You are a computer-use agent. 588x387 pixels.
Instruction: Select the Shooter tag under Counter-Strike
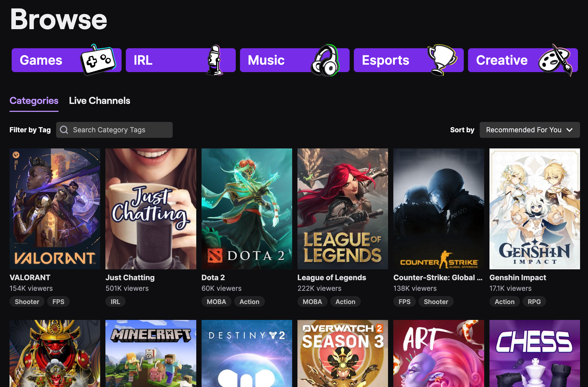436,302
